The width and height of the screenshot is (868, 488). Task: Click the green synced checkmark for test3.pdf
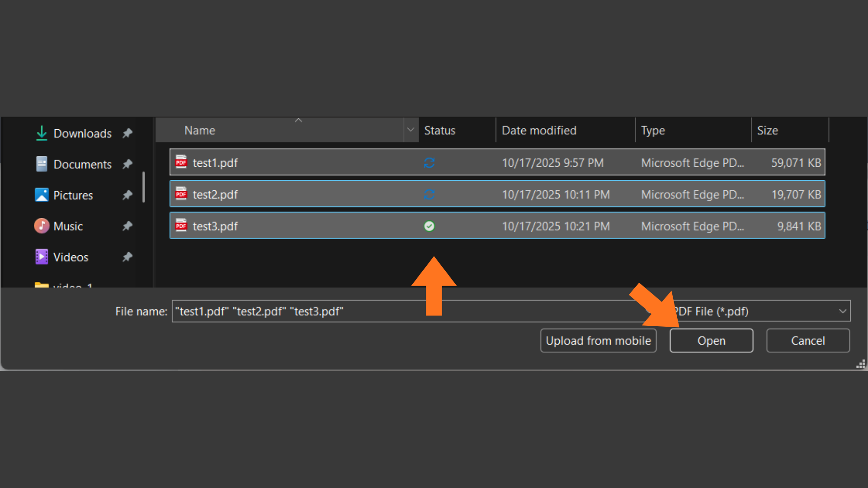click(x=429, y=226)
